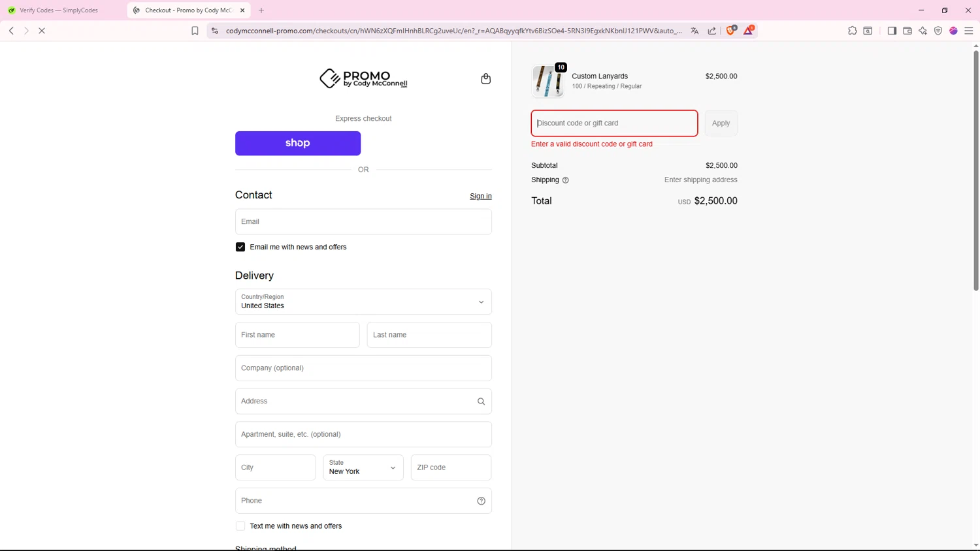980x551 pixels.
Task: Show phone number help tooltip icon
Action: [x=481, y=501]
